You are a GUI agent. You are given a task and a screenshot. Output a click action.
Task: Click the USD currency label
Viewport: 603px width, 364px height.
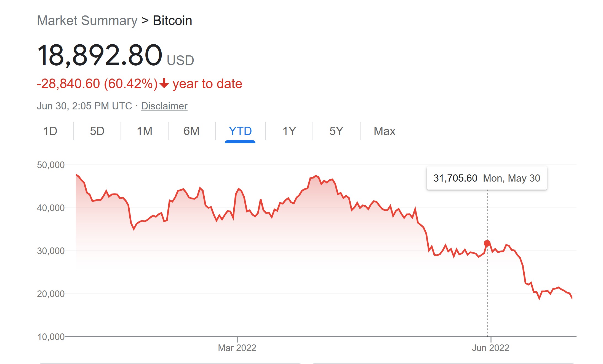(180, 60)
